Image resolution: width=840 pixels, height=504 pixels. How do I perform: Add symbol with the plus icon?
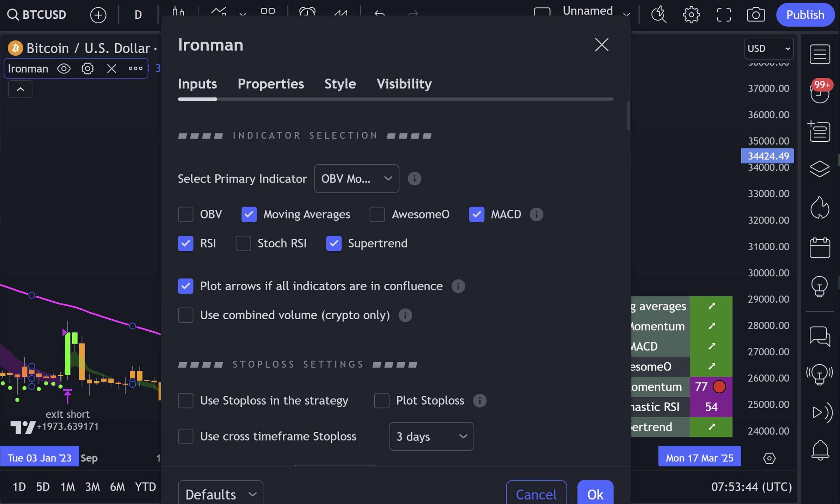[98, 15]
